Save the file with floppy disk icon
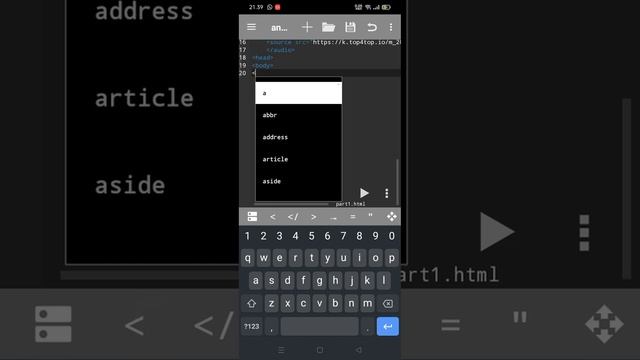 tap(350, 27)
